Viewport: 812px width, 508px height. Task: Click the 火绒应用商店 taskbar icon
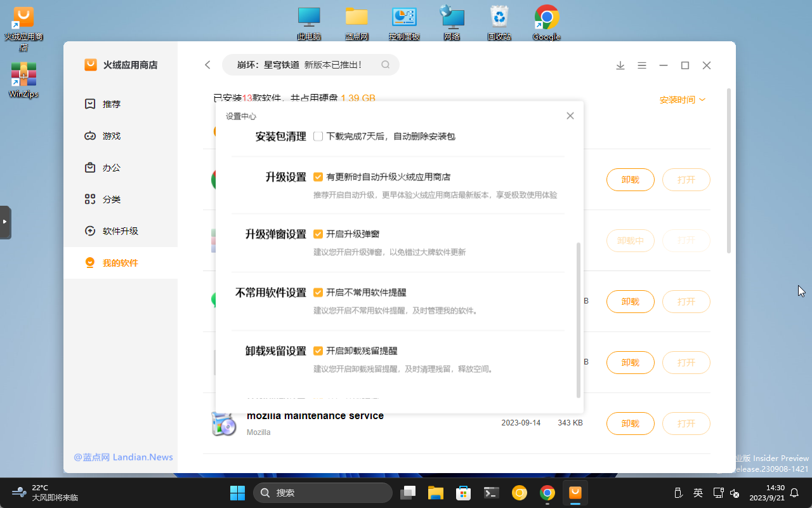tap(575, 493)
